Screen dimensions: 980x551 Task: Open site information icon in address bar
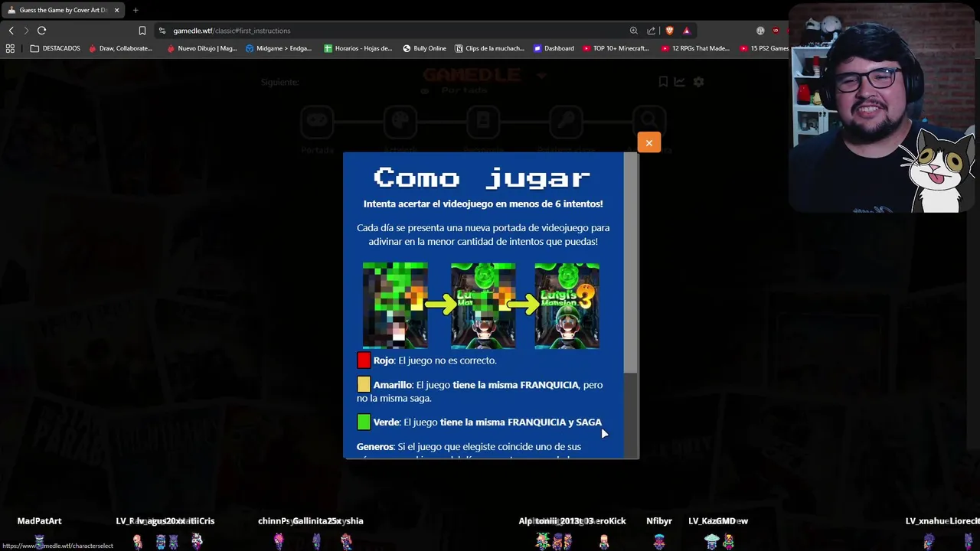[x=162, y=31]
